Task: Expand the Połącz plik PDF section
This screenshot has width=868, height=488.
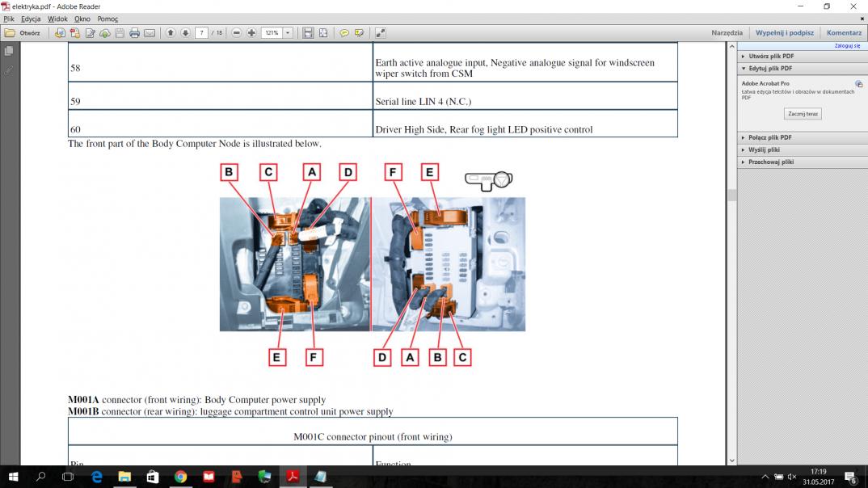Action: [x=802, y=138]
